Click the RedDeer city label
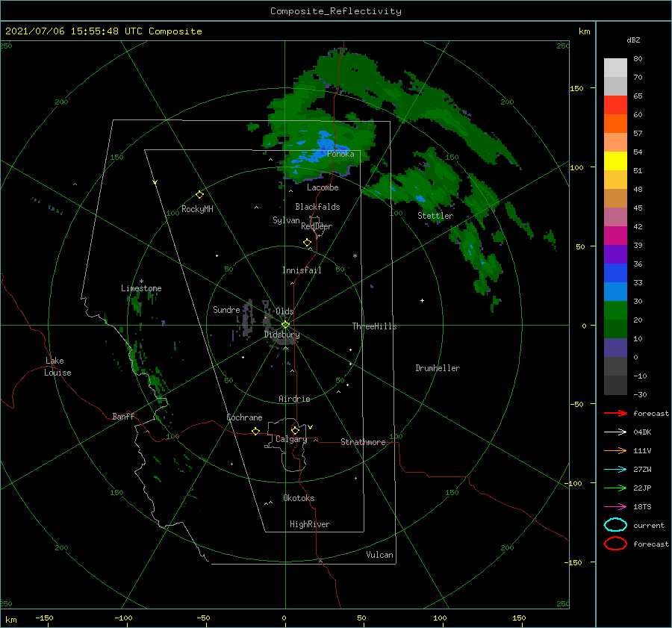672x628 pixels. (x=317, y=226)
